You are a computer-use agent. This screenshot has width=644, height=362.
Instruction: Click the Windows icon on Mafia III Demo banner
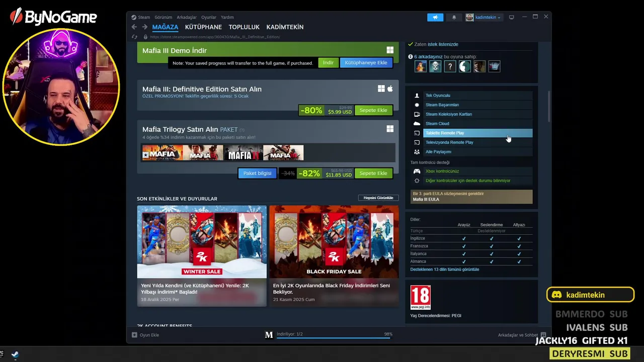(x=390, y=50)
